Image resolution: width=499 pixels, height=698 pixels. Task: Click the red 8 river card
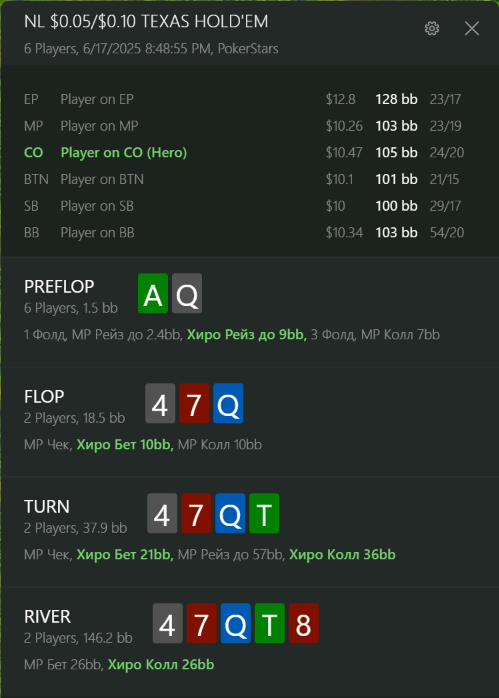tap(304, 623)
